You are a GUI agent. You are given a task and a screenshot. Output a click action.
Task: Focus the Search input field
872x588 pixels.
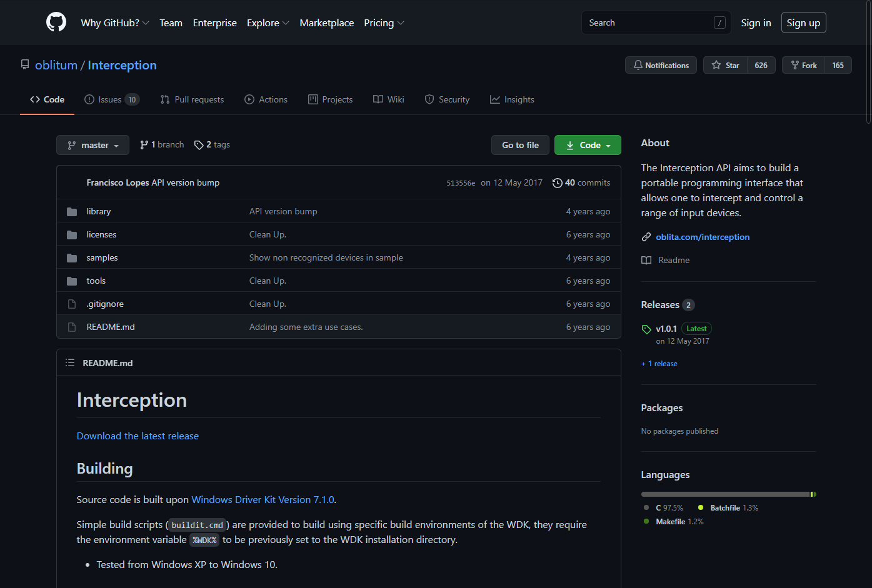656,22
